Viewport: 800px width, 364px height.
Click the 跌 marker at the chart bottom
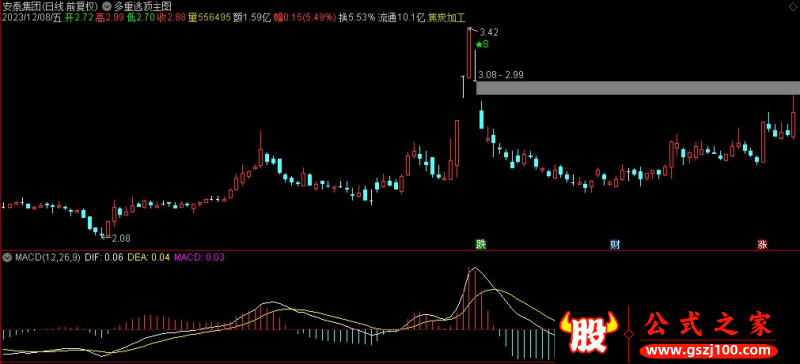(481, 245)
